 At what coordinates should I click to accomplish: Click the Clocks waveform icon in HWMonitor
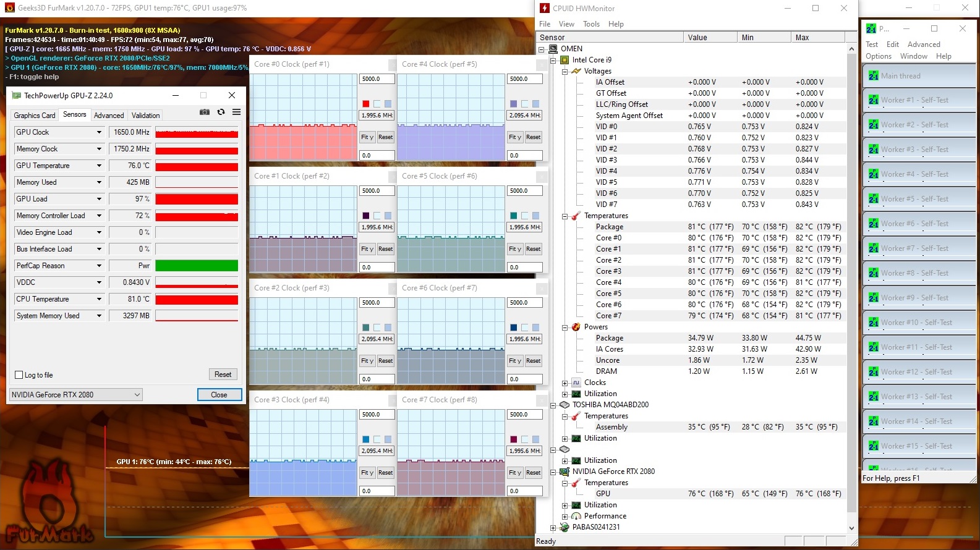[x=576, y=383]
